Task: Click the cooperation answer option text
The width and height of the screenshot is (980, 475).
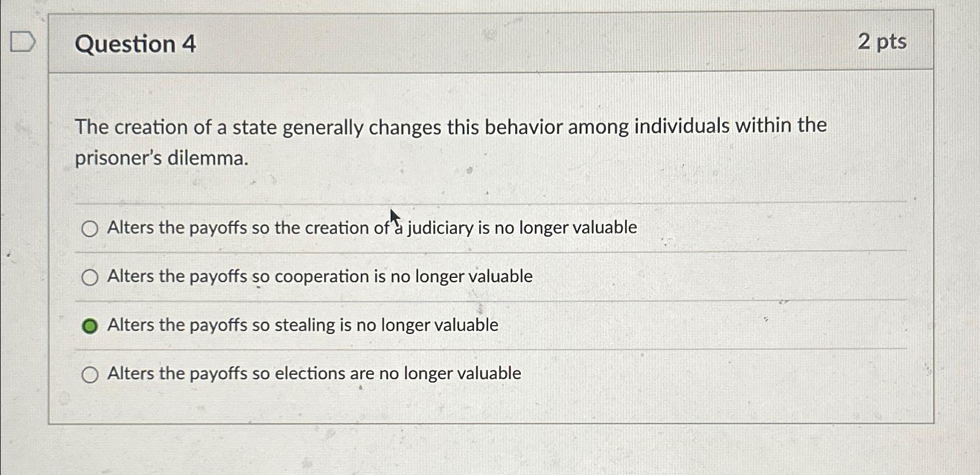Action: [319, 277]
